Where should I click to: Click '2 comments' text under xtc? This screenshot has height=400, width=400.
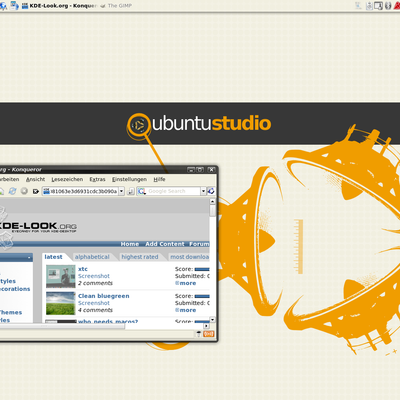coord(95,283)
